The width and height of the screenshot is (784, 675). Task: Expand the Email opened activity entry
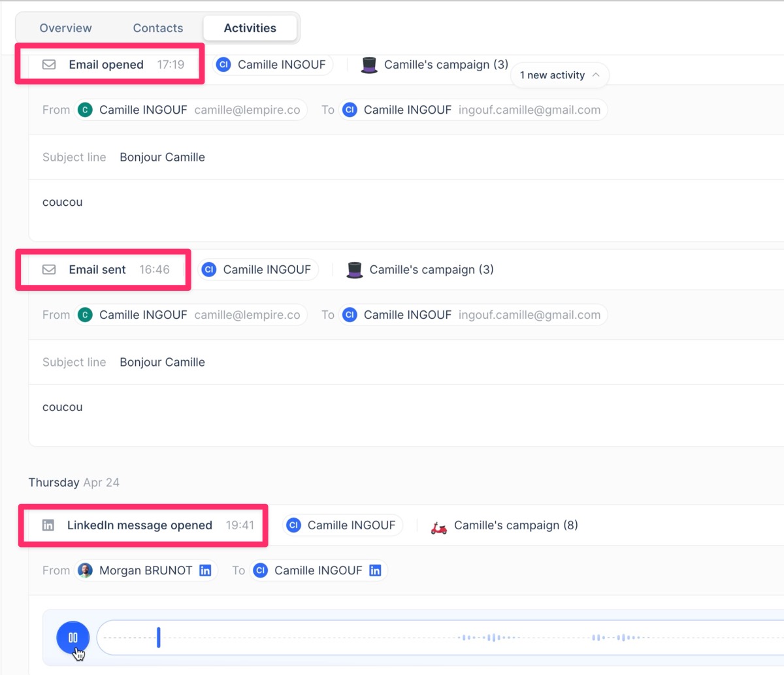[x=106, y=64]
